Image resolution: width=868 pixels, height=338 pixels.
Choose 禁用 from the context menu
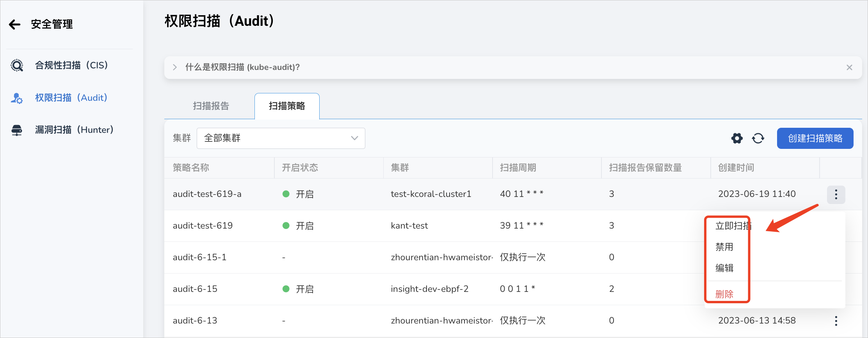[x=724, y=247]
